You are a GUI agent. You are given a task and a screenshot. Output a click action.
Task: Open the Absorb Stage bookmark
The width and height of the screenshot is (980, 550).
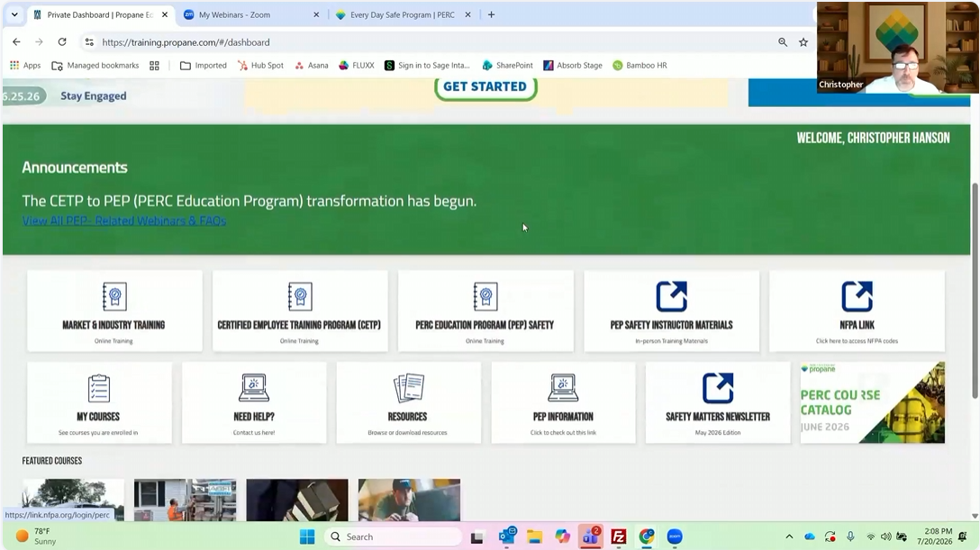pyautogui.click(x=573, y=65)
